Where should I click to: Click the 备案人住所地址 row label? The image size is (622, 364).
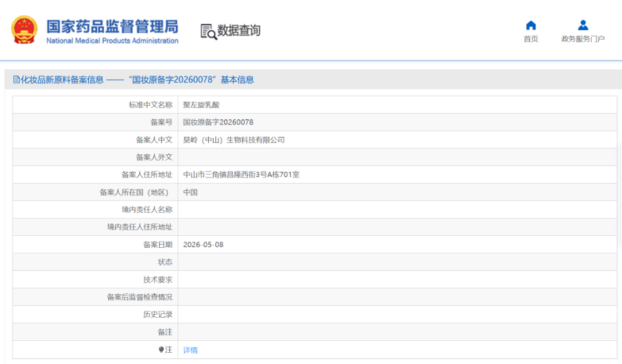pyautogui.click(x=147, y=175)
